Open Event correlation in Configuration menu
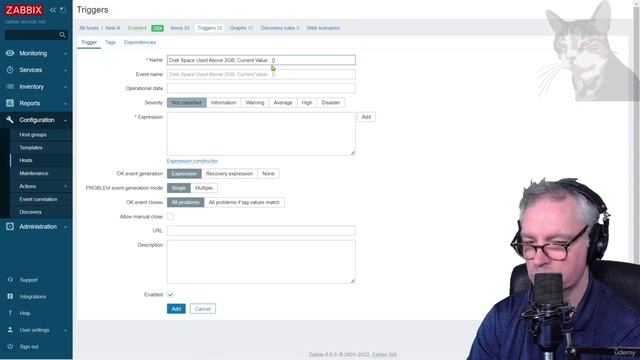This screenshot has height=360, width=640. click(x=38, y=199)
